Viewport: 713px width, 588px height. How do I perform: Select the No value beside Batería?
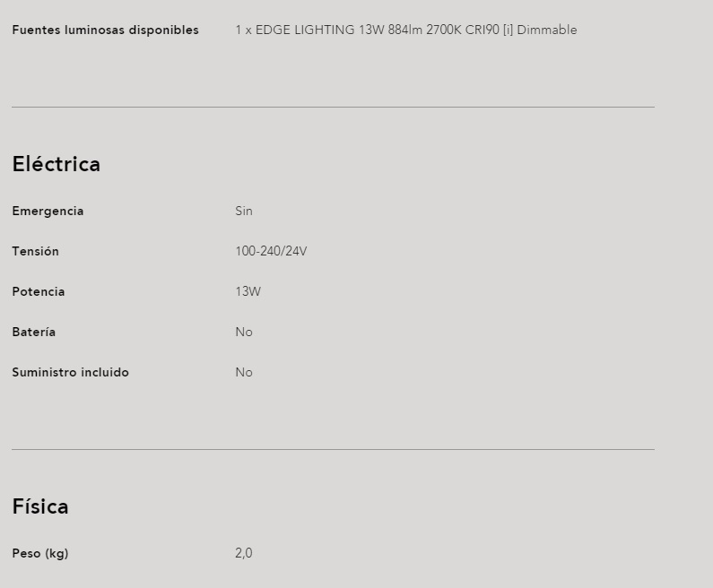[244, 333]
